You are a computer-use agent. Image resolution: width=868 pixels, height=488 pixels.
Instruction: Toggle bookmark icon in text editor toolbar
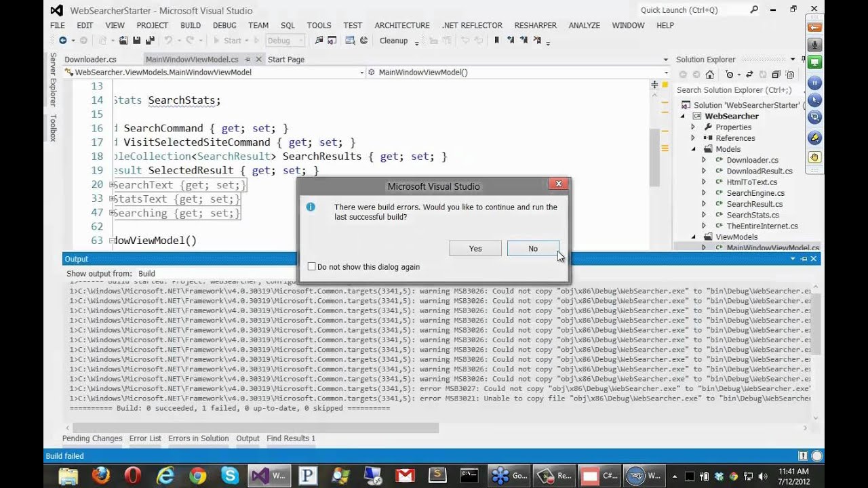[496, 41]
